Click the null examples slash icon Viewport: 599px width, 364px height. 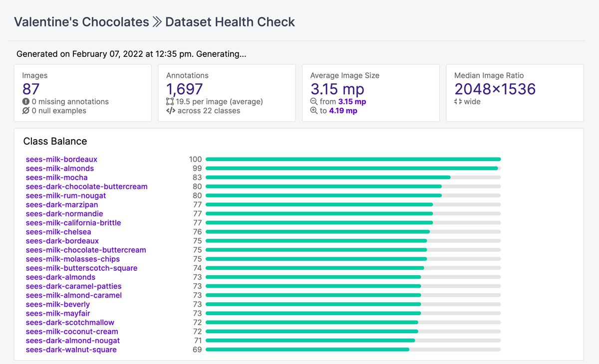pyautogui.click(x=24, y=111)
